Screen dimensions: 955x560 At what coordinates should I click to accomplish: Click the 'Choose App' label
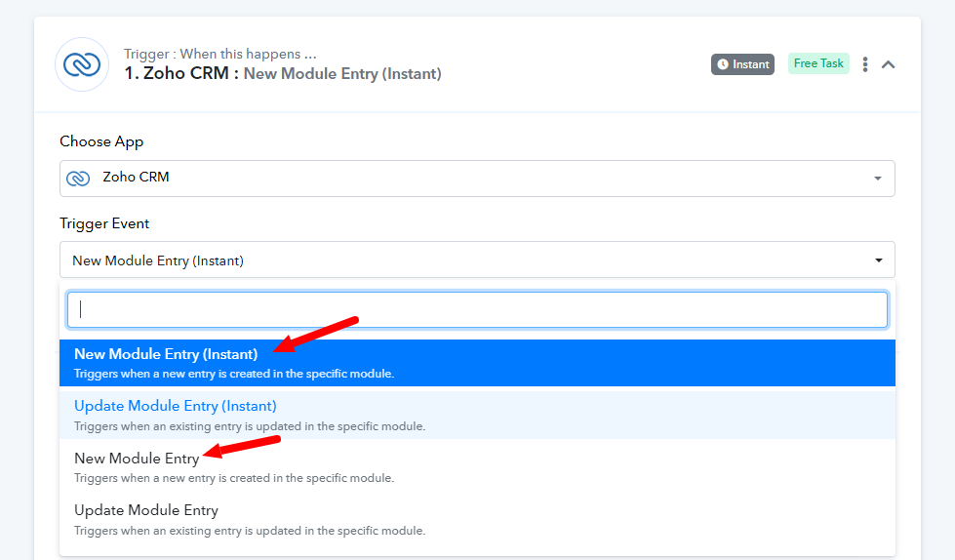pyautogui.click(x=101, y=141)
